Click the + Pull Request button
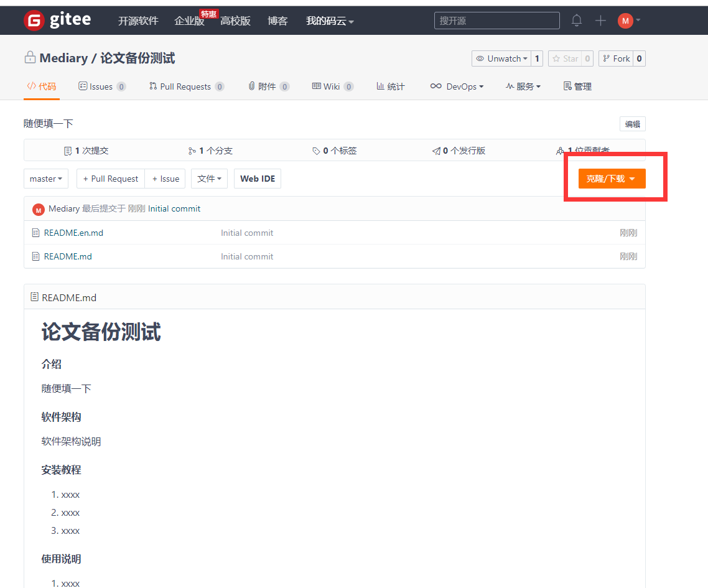The width and height of the screenshot is (708, 588). click(x=111, y=179)
